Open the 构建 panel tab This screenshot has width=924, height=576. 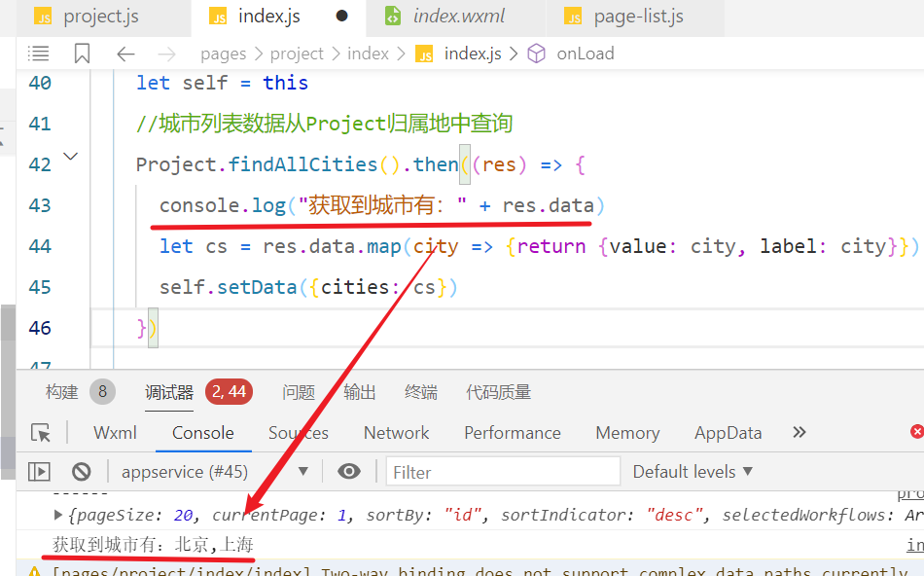62,392
